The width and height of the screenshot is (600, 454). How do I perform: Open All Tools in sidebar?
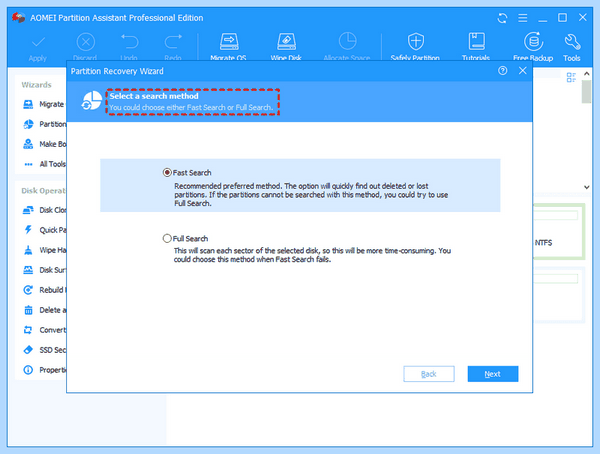(44, 164)
